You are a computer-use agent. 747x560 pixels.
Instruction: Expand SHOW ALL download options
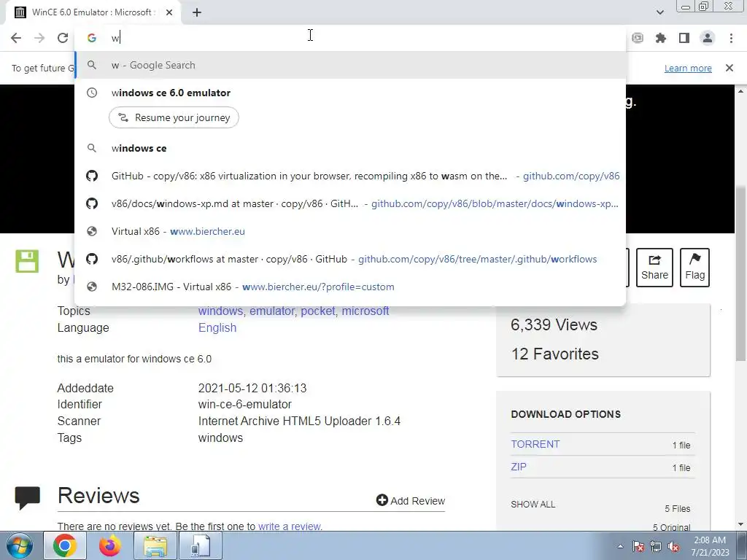coord(533,505)
